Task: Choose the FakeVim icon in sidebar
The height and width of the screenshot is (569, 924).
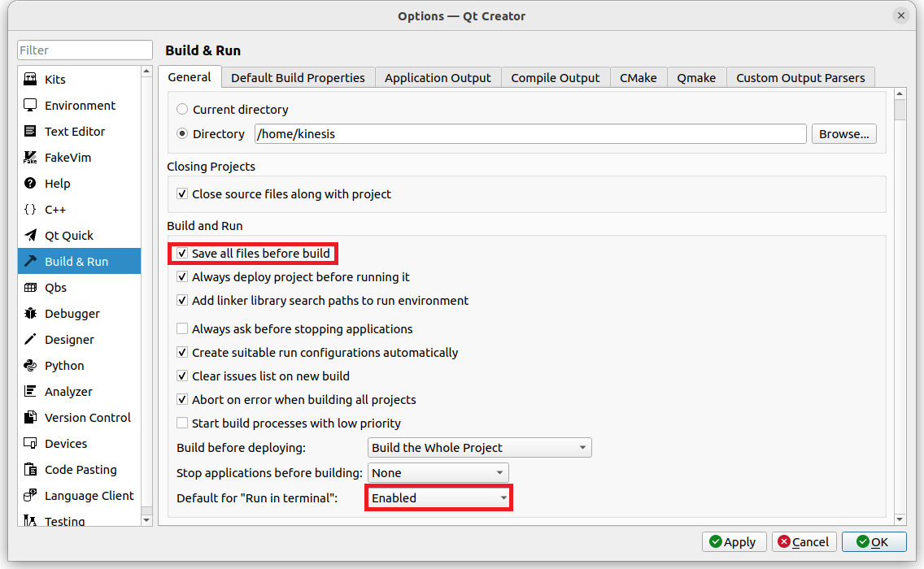Action: [30, 157]
